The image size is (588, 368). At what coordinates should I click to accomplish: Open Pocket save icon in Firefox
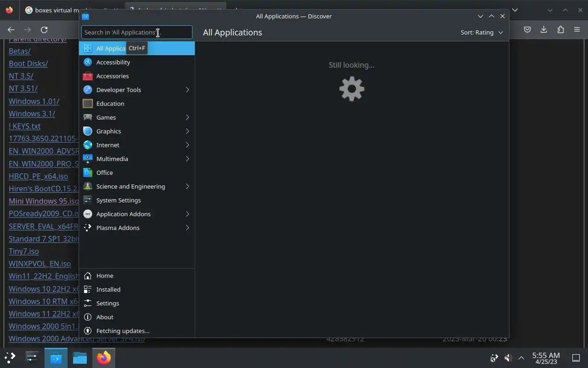tap(527, 29)
